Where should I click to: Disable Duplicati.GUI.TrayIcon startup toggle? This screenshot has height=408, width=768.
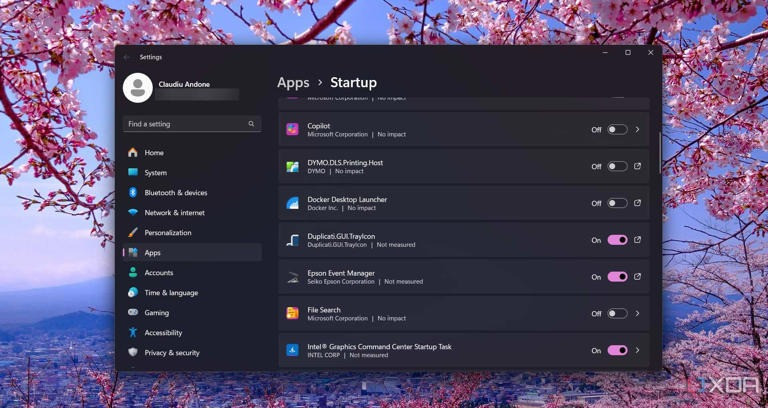coord(617,240)
